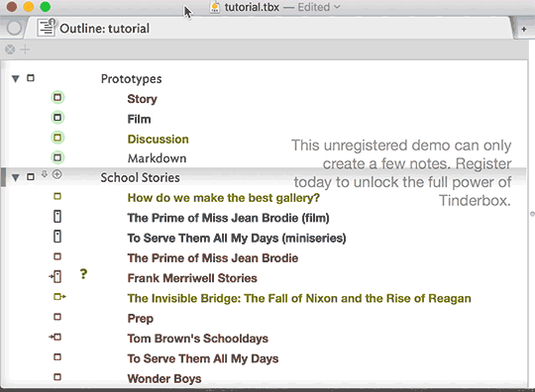Select How do we make the best gallery?
The height and width of the screenshot is (392, 535).
click(x=224, y=198)
